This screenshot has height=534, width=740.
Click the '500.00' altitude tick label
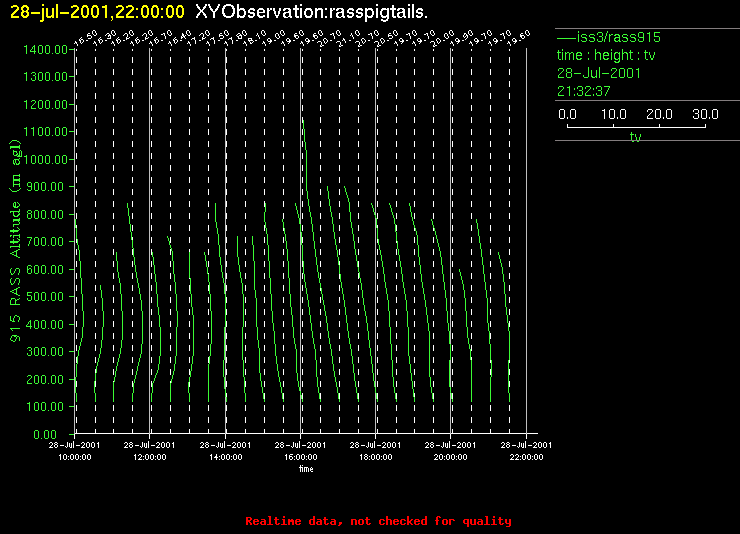[45, 297]
